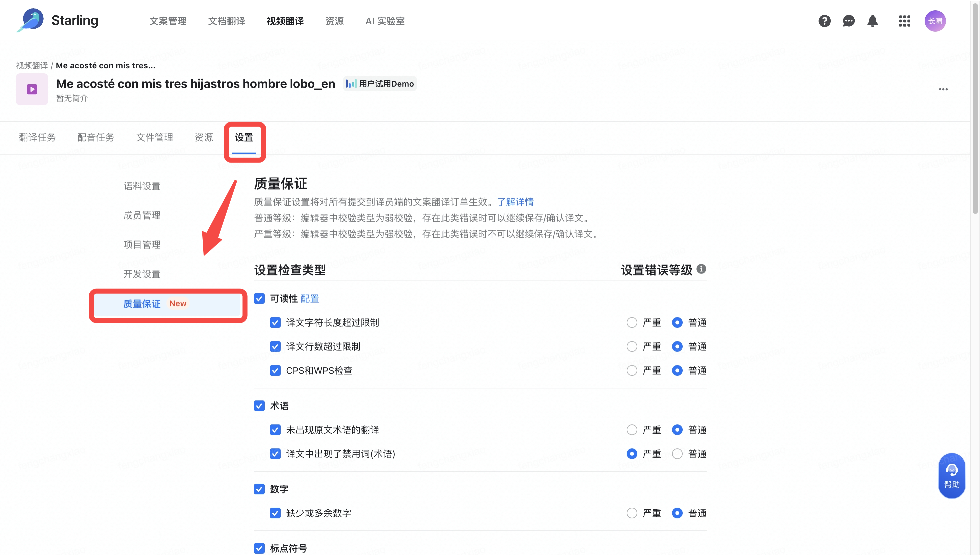980x555 pixels.
Task: Uncheck the 可读性 checkbox
Action: (259, 298)
